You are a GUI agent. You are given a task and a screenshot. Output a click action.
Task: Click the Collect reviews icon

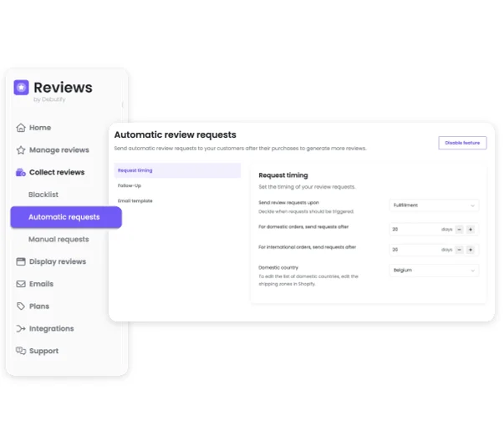pos(21,172)
